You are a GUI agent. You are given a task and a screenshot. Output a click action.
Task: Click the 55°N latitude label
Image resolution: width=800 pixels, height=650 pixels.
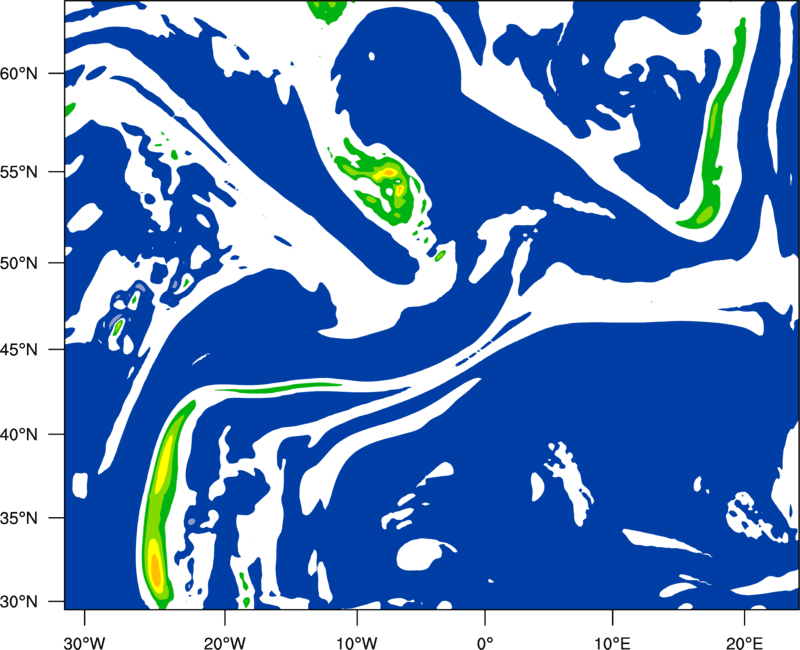[19, 172]
